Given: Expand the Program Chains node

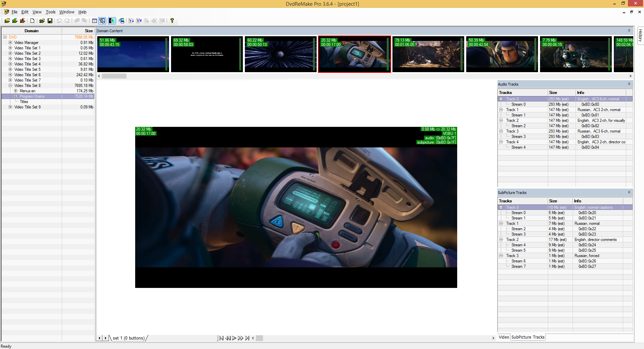Looking at the screenshot, I should [16, 96].
